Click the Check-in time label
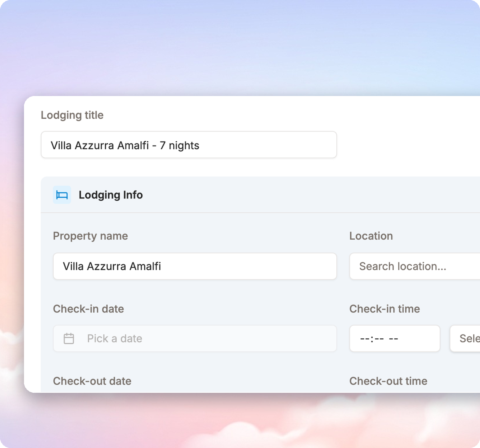This screenshot has width=480, height=448. (x=385, y=309)
